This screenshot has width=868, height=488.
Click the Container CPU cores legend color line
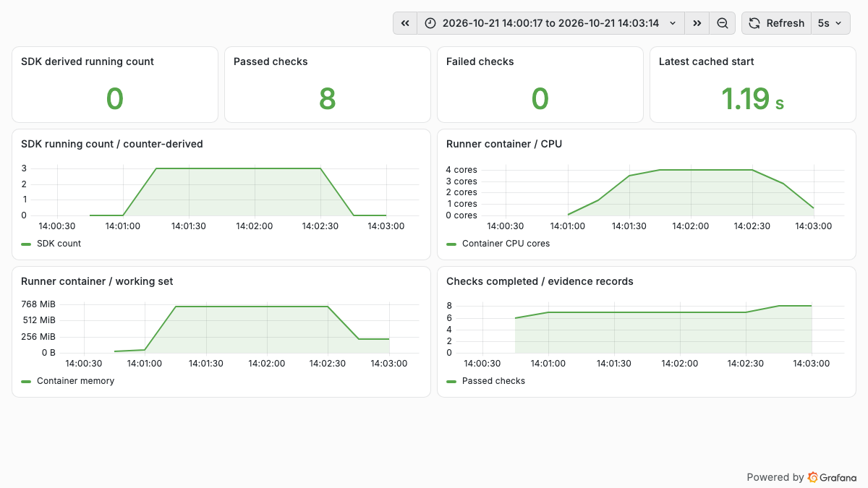point(451,244)
